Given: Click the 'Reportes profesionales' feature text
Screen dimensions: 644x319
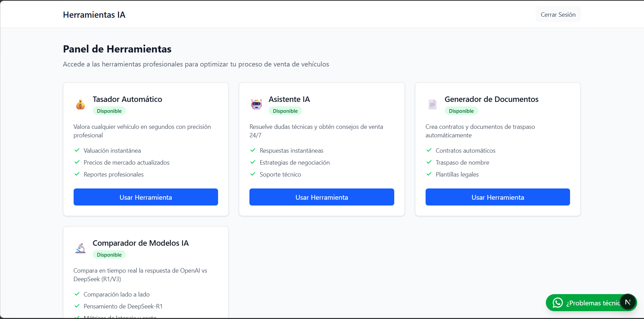Looking at the screenshot, I should (x=113, y=174).
